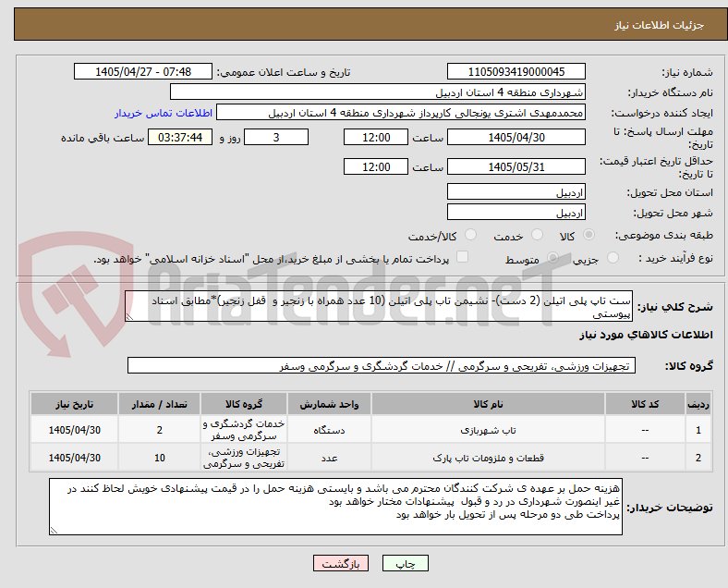Screen dimensions: 728x588
Task: Click the buyer organization name field
Action: (x=378, y=92)
